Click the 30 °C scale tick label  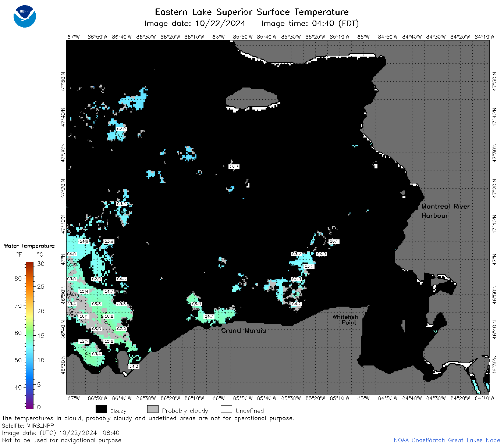coord(41,264)
